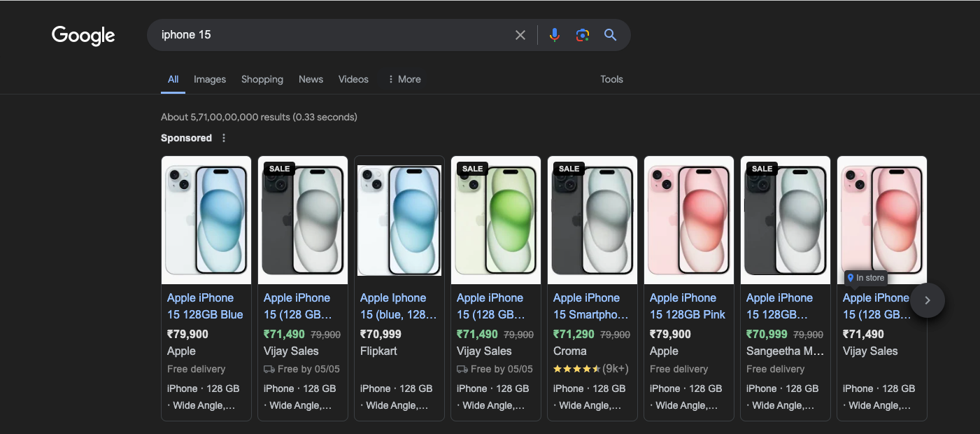Click Croma black iPhone product image
Image resolution: width=980 pixels, height=434 pixels.
click(592, 220)
